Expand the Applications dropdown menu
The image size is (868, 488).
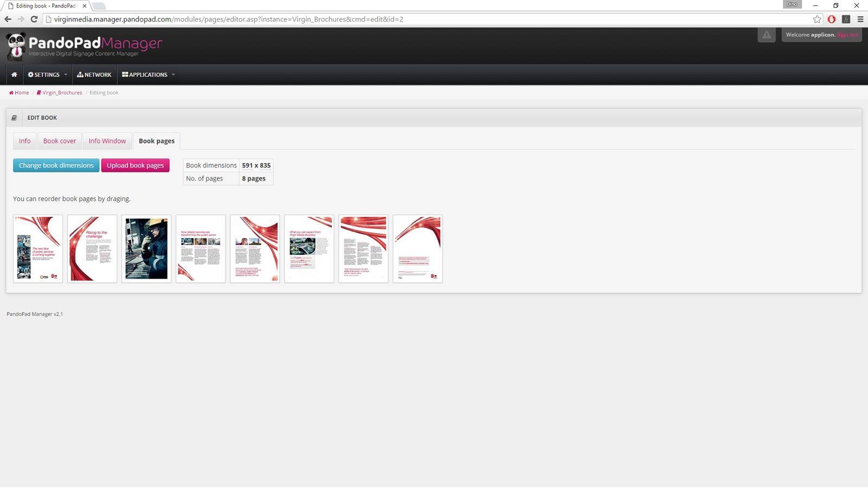(148, 75)
